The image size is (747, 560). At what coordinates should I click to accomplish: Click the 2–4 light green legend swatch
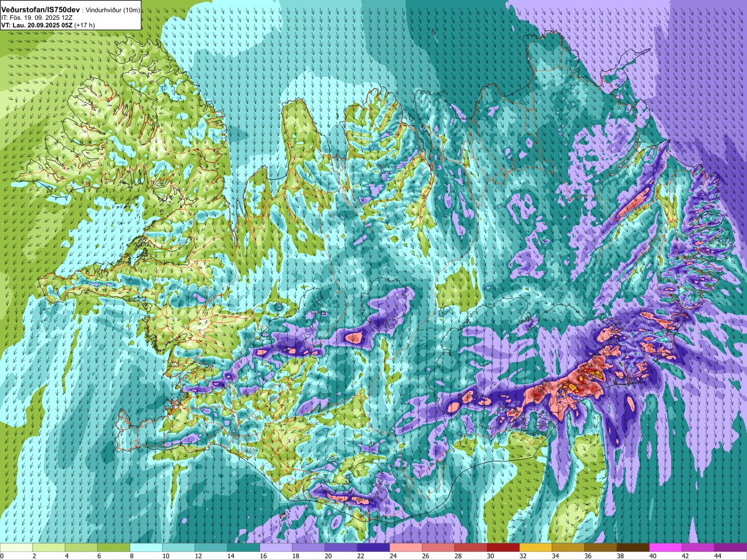49,548
